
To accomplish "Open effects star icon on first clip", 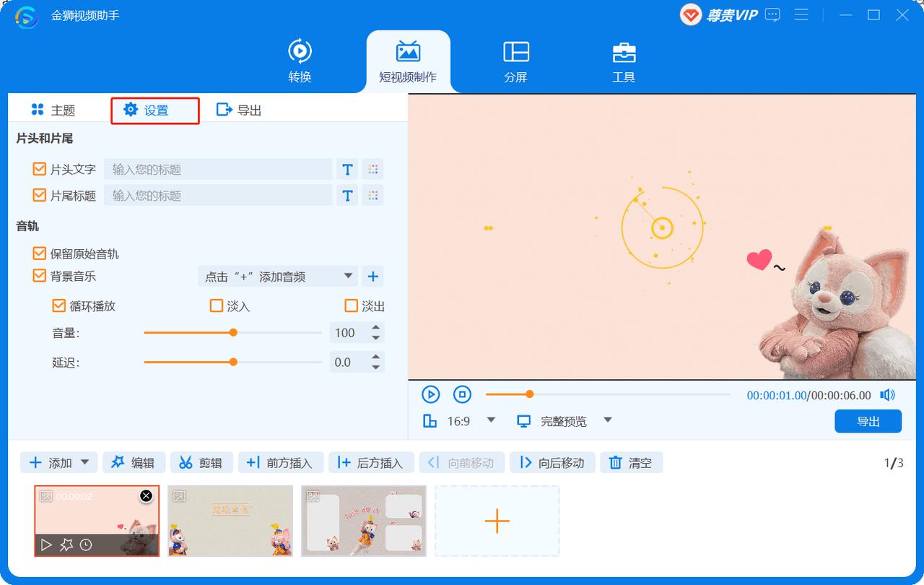I will (66, 545).
